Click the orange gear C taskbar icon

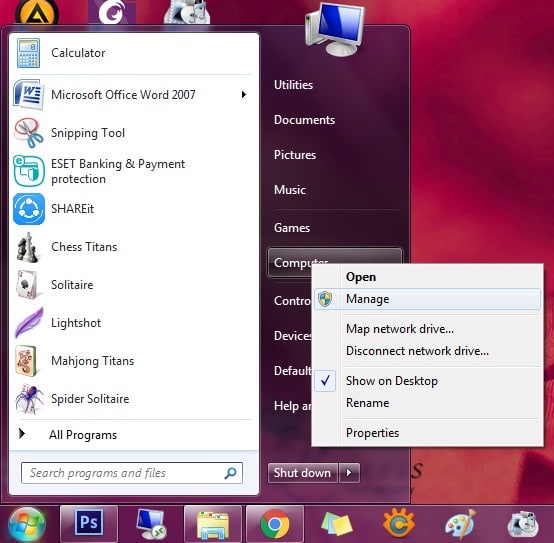tap(399, 524)
